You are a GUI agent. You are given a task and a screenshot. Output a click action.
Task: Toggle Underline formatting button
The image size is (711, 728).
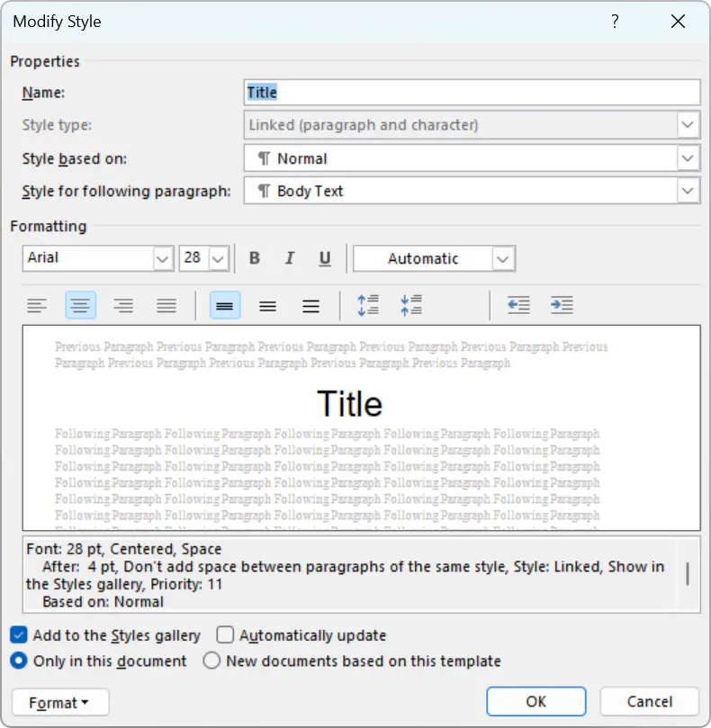(325, 258)
